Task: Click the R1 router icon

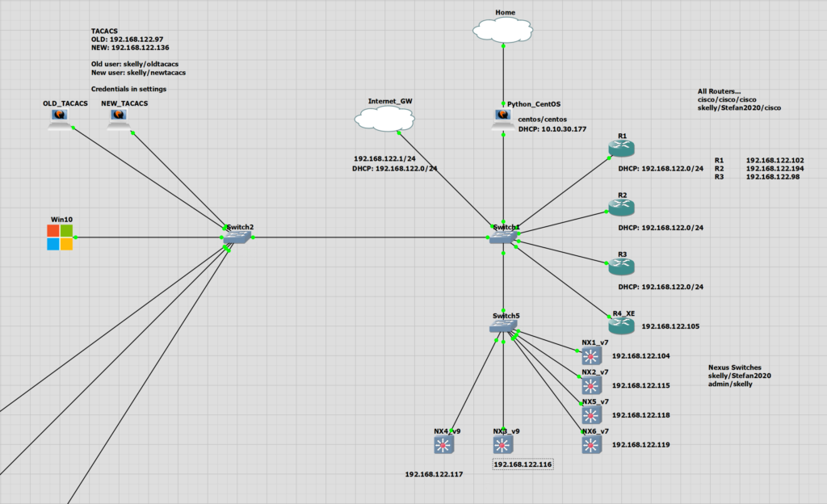Action: pos(622,149)
